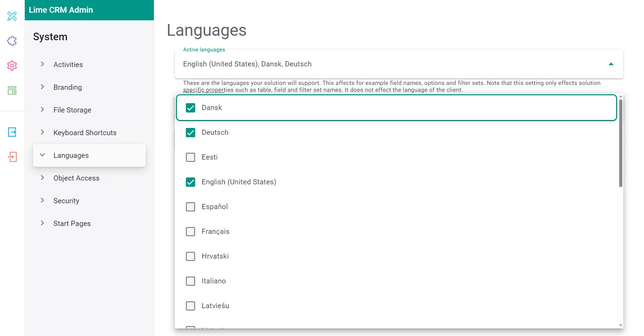Uncheck the Dansk language checkbox
The image size is (644, 336).
click(x=190, y=108)
